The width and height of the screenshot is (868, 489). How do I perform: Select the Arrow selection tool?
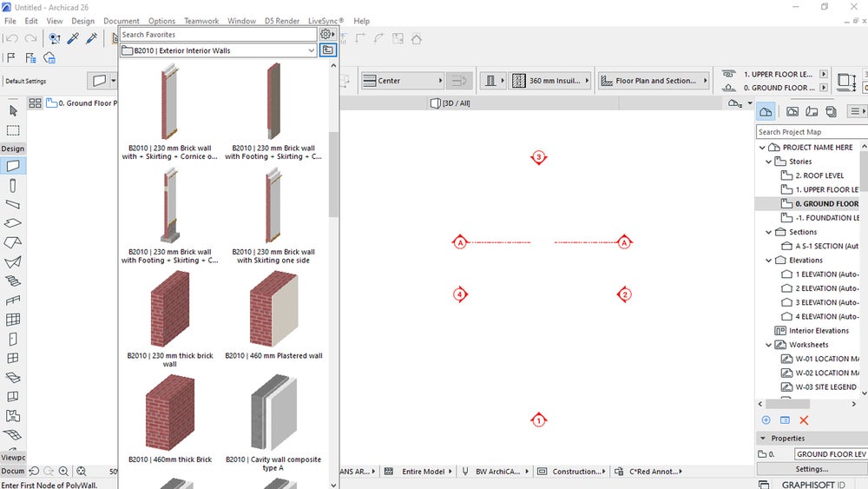tap(13, 111)
